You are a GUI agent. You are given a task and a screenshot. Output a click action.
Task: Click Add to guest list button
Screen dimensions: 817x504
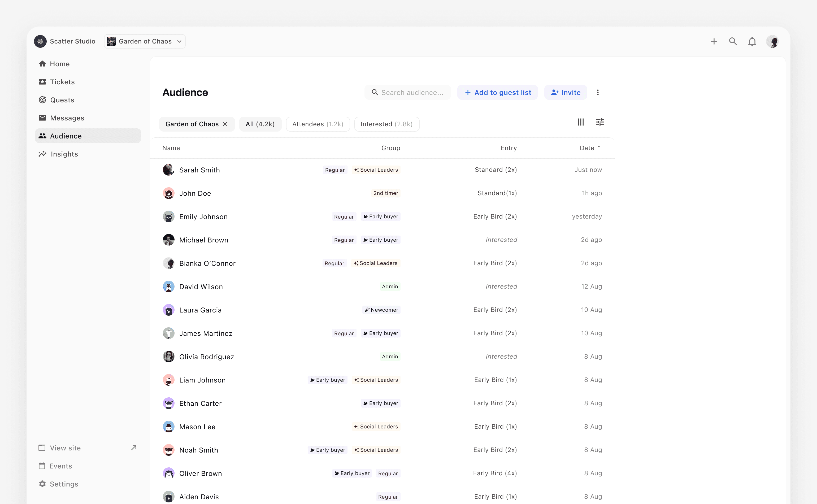497,92
